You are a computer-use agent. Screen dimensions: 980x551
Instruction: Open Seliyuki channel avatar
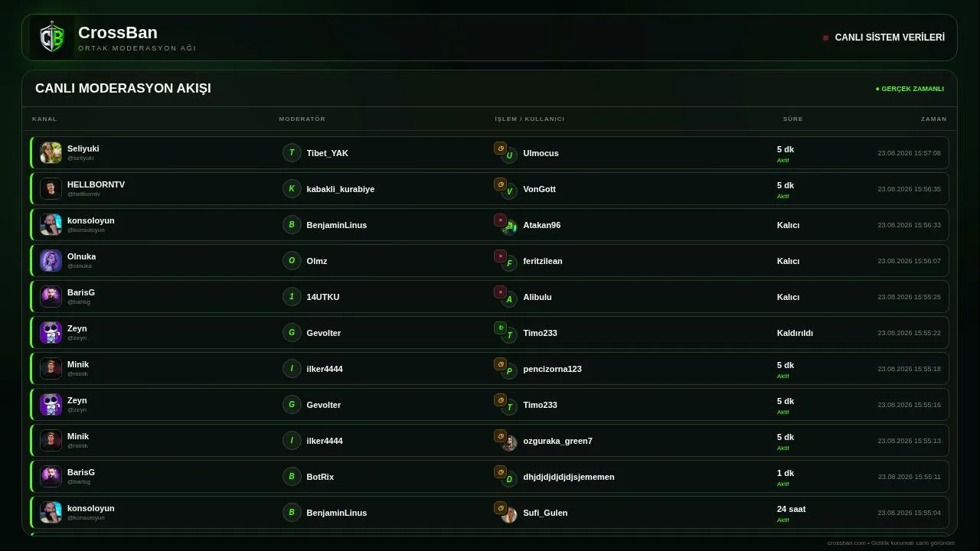click(x=51, y=152)
